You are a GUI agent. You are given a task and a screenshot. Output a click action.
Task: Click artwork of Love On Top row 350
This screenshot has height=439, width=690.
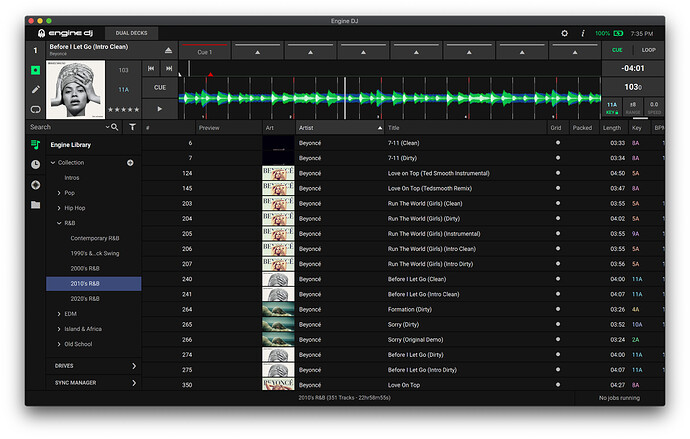point(278,384)
